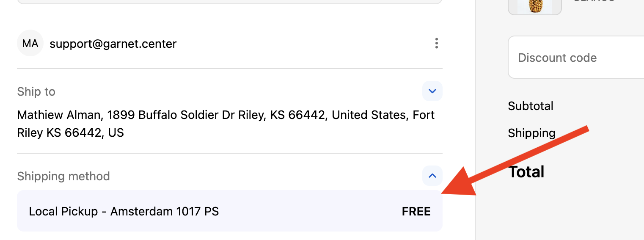The image size is (644, 240).
Task: Click the bold Total label
Action: coord(526,172)
